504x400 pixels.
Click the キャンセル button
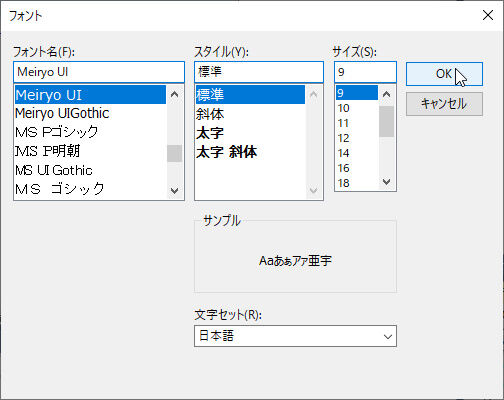(444, 104)
